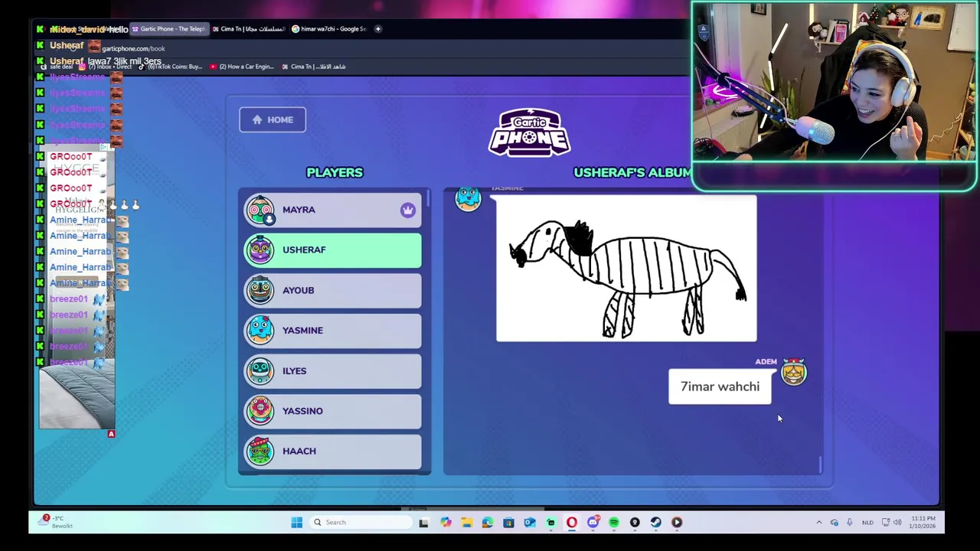Viewport: 980px width, 551px height.
Task: Open File Explorer on the taskbar
Action: click(467, 522)
